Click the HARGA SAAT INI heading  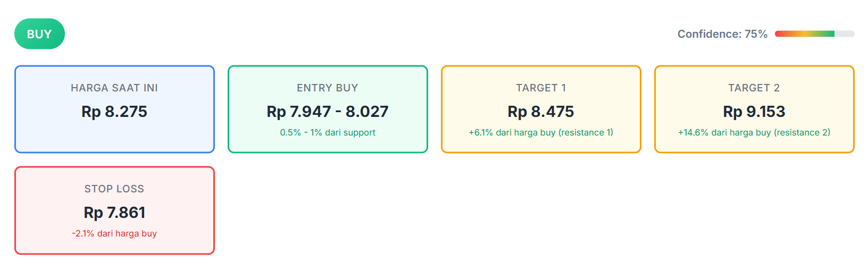[x=114, y=88]
